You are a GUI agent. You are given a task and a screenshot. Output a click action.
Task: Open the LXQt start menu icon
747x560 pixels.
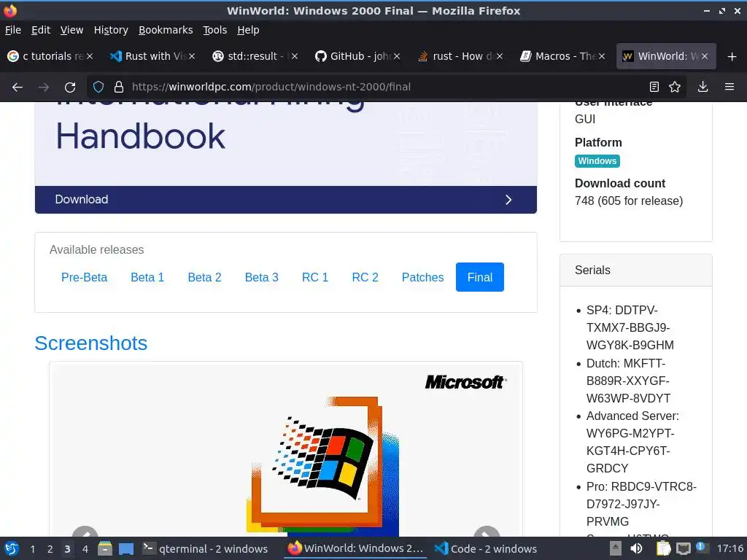pyautogui.click(x=12, y=548)
